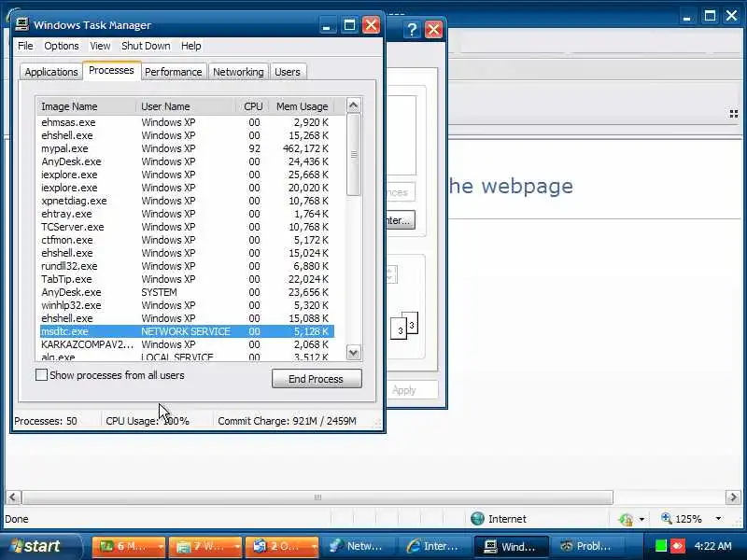Open the Options menu
The image size is (747, 560).
(62, 46)
